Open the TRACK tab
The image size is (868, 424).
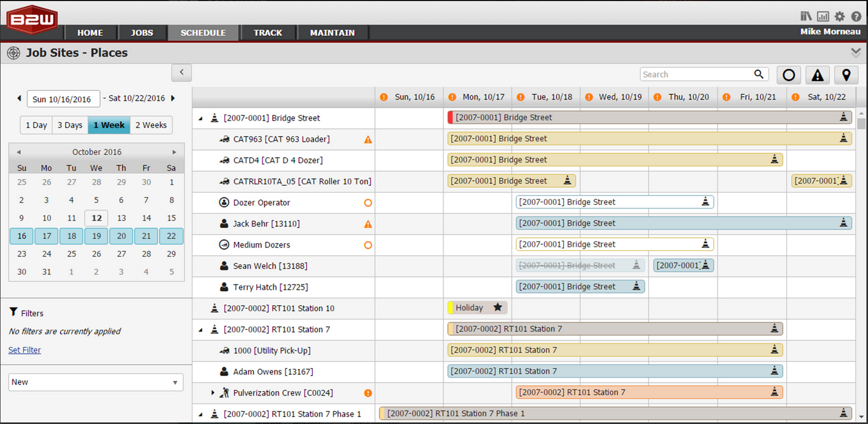[268, 33]
